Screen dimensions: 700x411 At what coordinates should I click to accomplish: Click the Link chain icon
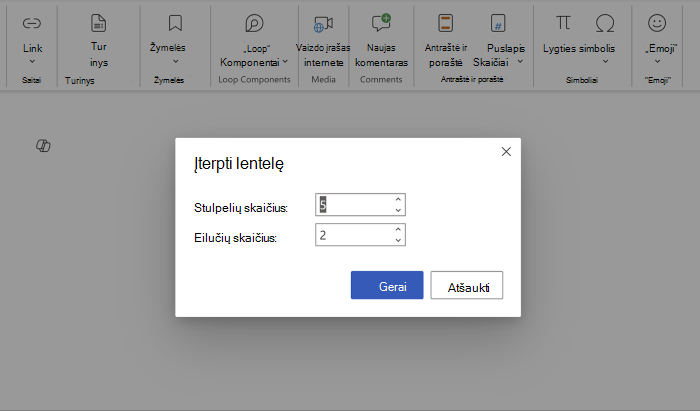click(32, 23)
